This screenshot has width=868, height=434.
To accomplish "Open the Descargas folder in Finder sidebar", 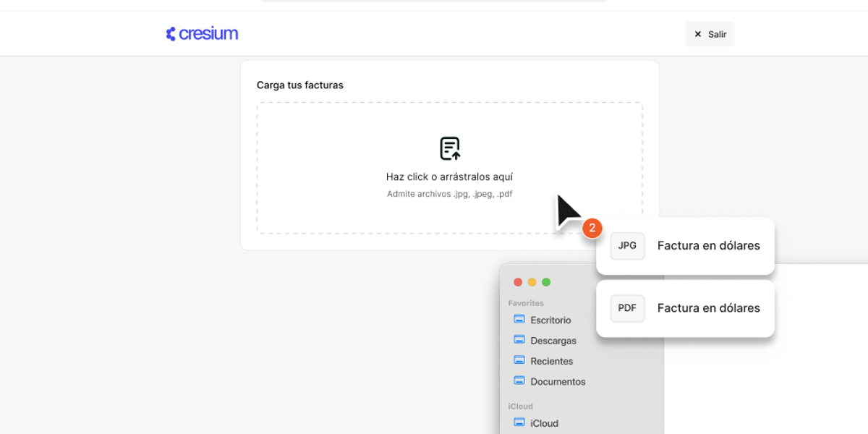I will (x=545, y=340).
